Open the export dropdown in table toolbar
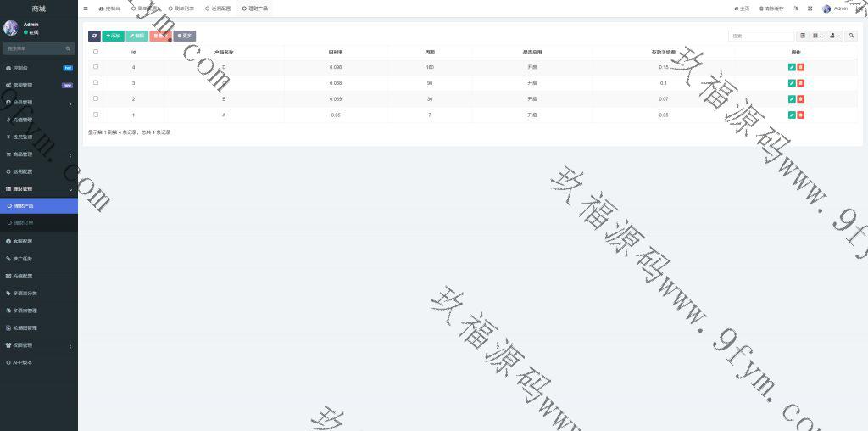This screenshot has width=868, height=431. [834, 36]
